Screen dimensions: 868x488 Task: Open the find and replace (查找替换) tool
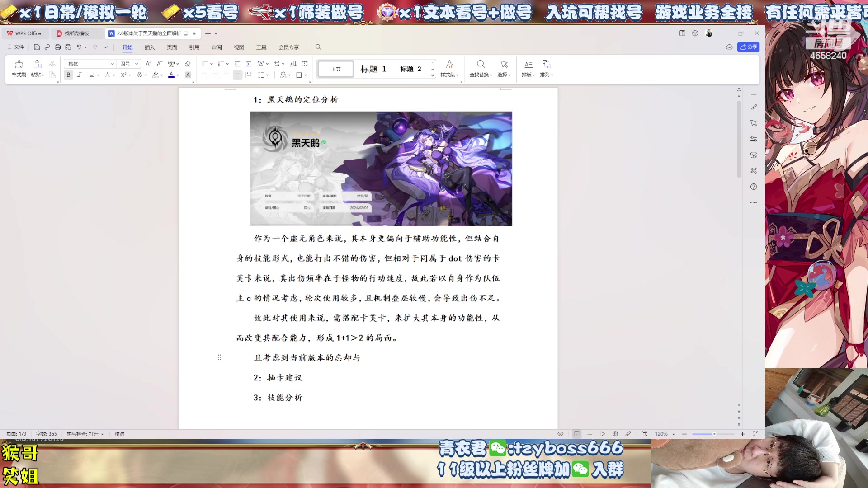point(481,69)
